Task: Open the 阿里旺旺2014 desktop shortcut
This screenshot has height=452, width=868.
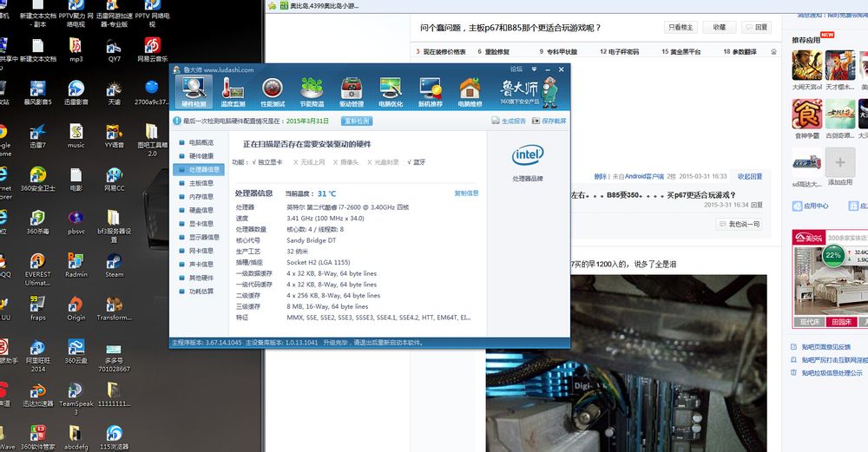Action: point(37,355)
